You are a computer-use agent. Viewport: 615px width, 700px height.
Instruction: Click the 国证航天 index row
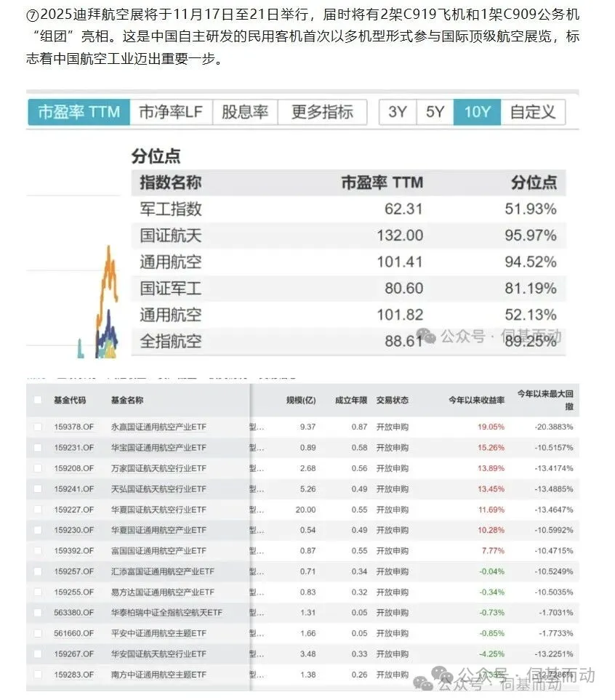[171, 236]
